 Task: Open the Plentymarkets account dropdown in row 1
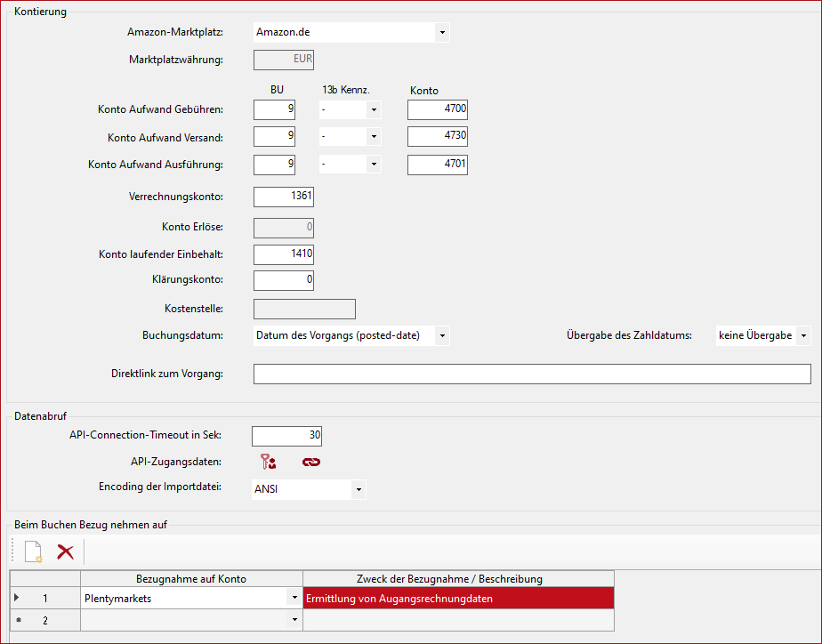(x=294, y=599)
